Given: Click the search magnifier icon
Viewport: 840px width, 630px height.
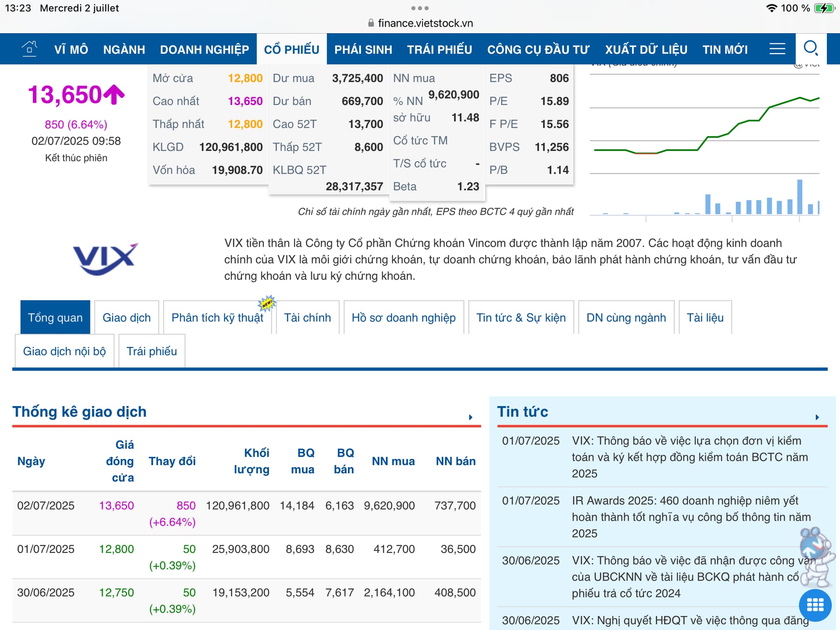Looking at the screenshot, I should pyautogui.click(x=811, y=49).
